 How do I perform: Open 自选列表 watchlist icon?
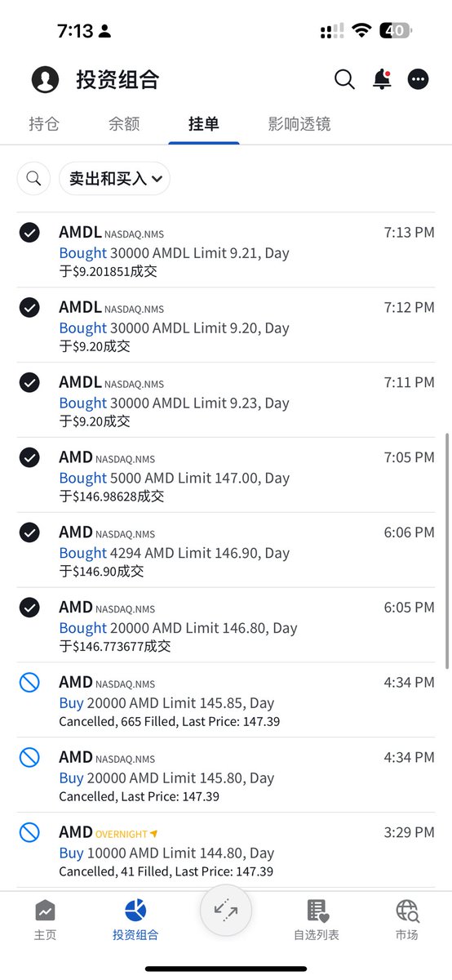click(x=317, y=920)
